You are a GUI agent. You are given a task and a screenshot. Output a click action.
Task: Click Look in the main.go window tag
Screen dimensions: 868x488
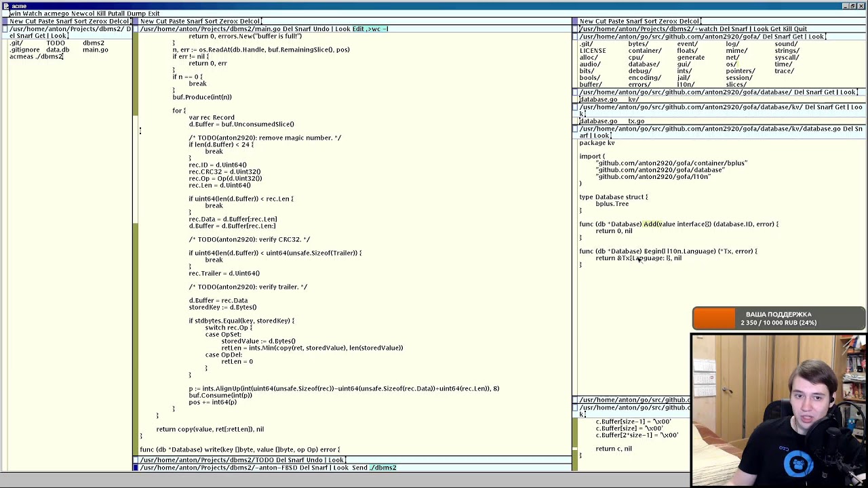click(x=342, y=29)
